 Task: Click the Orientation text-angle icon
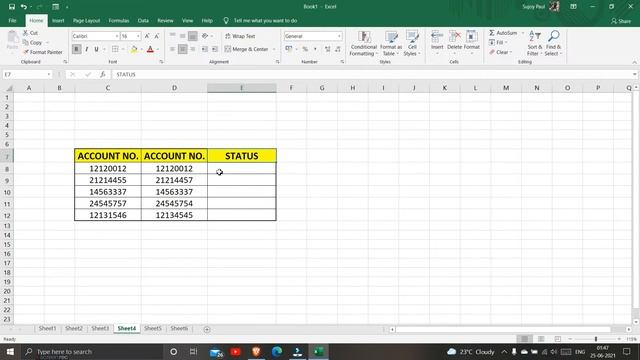point(205,36)
